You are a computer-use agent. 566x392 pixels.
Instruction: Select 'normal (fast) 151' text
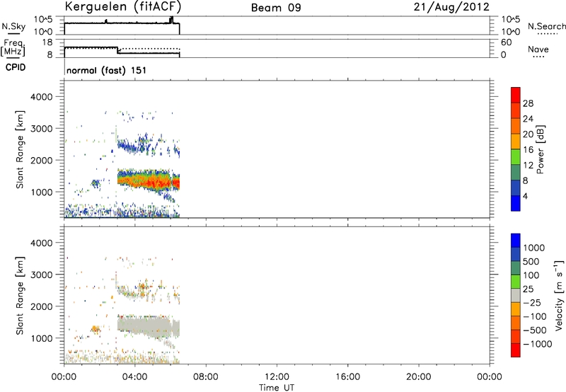[107, 70]
